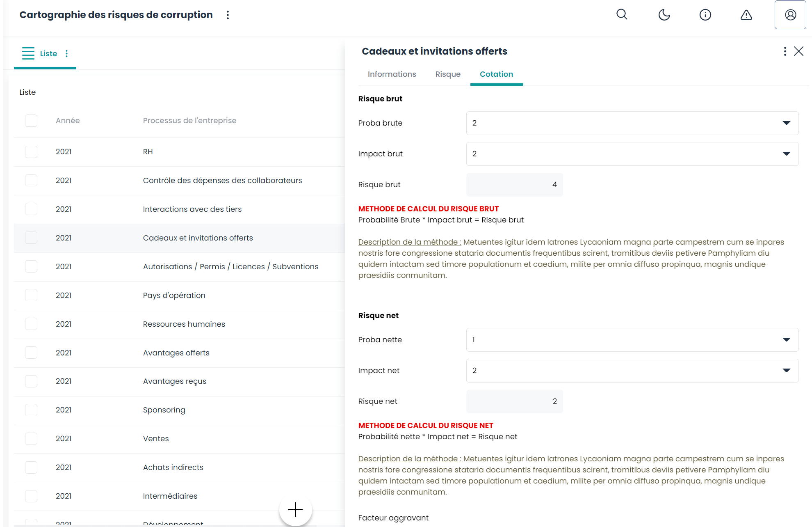
Task: Open the warning triangle alerts icon
Action: [746, 15]
